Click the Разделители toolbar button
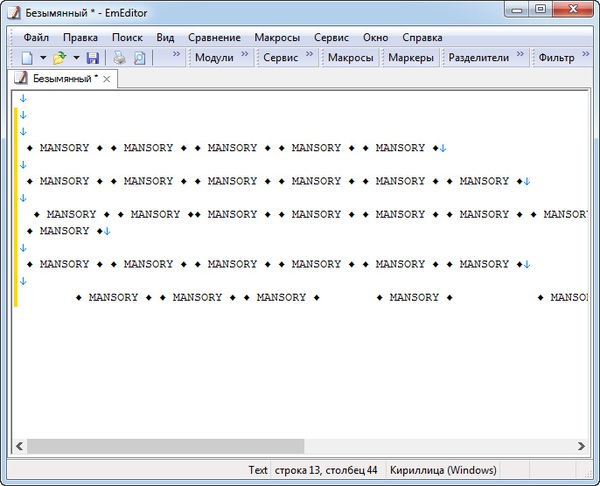This screenshot has width=600, height=486. (x=478, y=58)
